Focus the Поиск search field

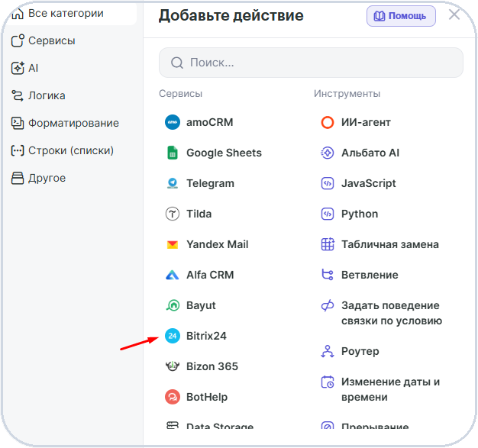(x=311, y=63)
